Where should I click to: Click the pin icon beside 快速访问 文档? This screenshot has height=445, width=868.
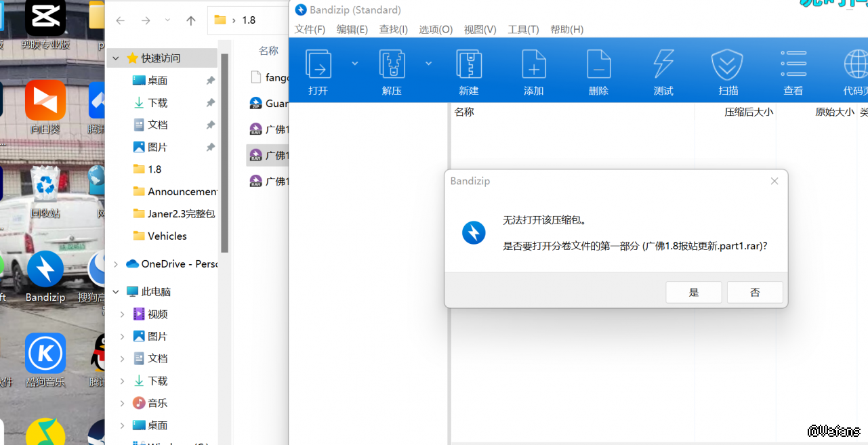pos(211,125)
